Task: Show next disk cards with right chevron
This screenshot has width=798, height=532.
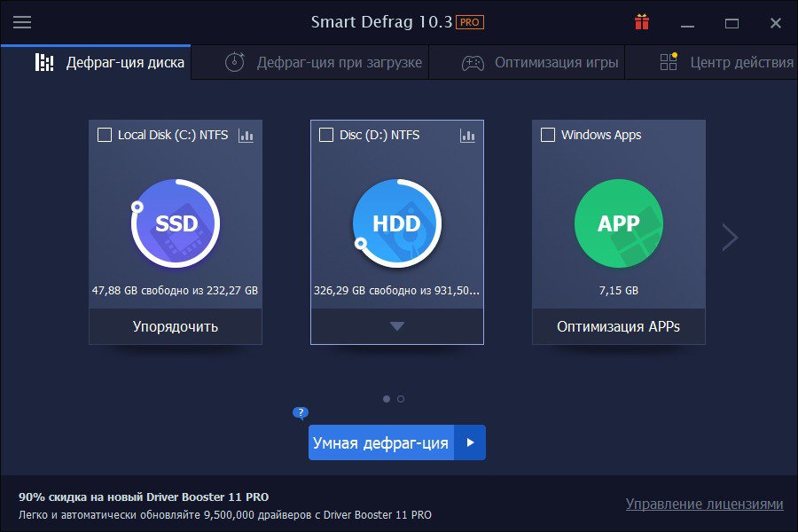Action: (x=730, y=237)
